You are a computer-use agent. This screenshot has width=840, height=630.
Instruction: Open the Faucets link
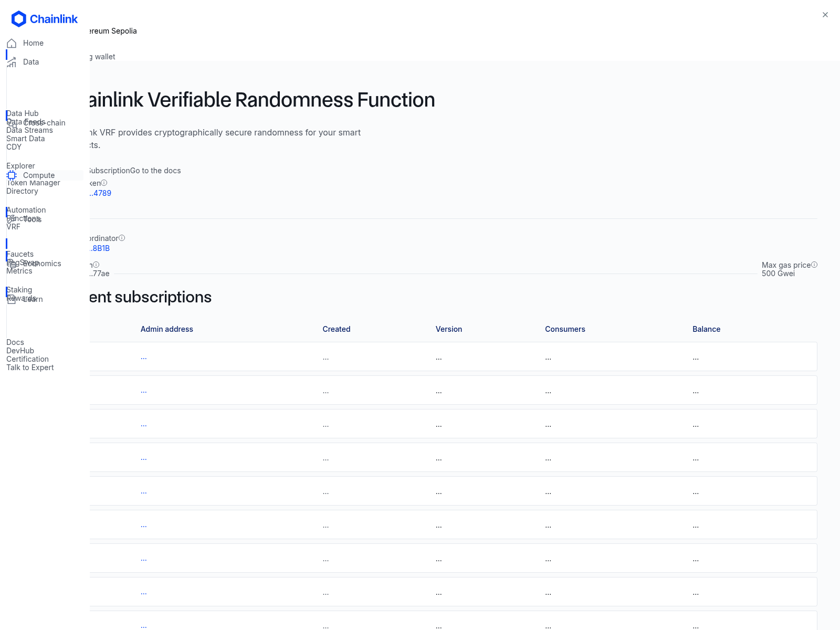coord(20,254)
